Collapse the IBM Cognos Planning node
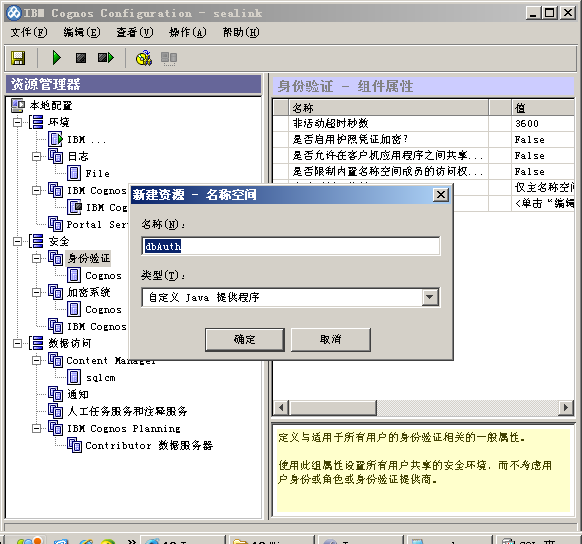Screen dimensions: 582x544 tap(36, 428)
